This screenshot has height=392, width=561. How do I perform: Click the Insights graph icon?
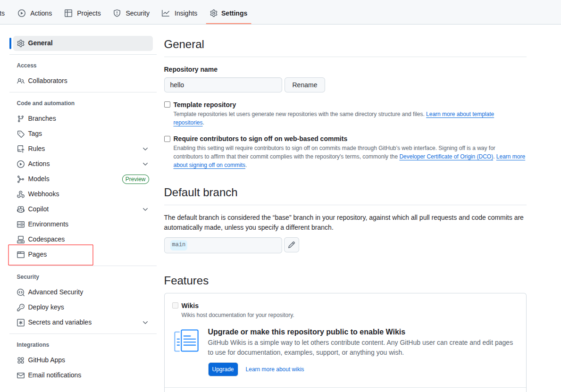click(x=166, y=13)
